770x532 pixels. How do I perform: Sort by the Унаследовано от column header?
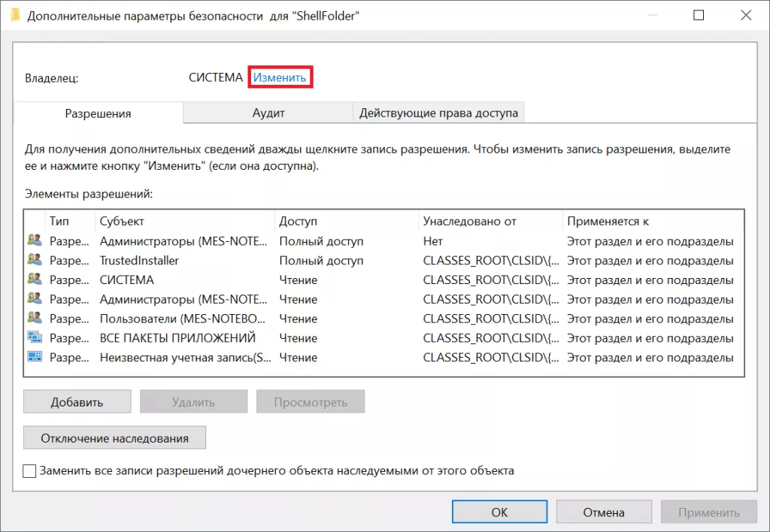tap(491, 222)
